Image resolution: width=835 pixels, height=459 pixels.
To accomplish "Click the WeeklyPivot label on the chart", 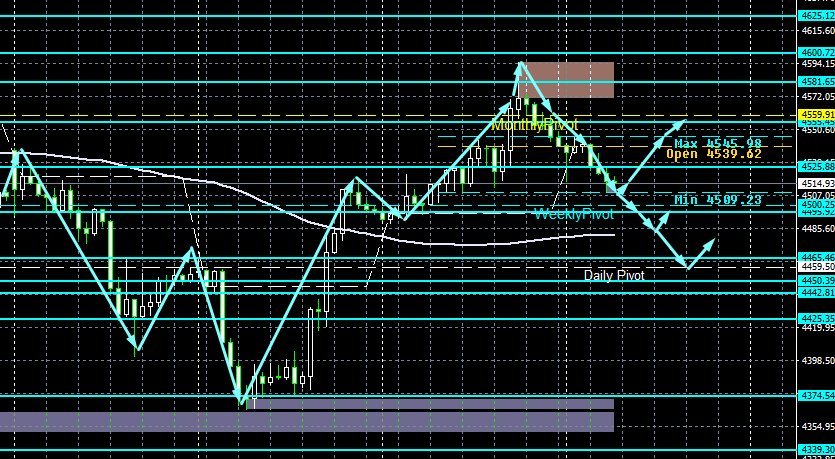I will coord(574,215).
